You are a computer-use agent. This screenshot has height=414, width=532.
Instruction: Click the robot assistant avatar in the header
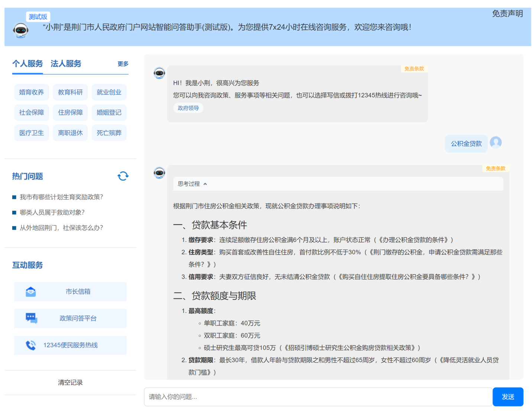(20, 30)
